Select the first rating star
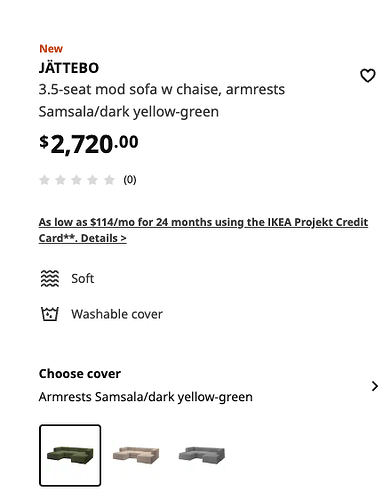391x500 pixels. coord(44,180)
